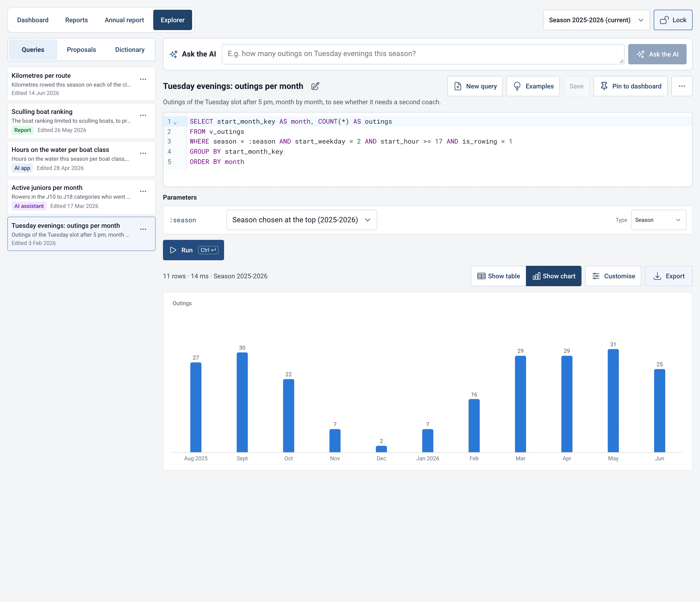
Task: Open options menu for Sculling boat ranking
Action: point(143,115)
